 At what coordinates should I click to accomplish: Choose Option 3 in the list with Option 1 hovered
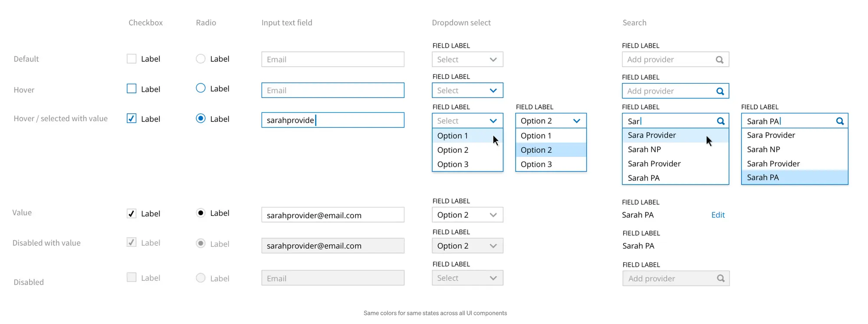[453, 164]
